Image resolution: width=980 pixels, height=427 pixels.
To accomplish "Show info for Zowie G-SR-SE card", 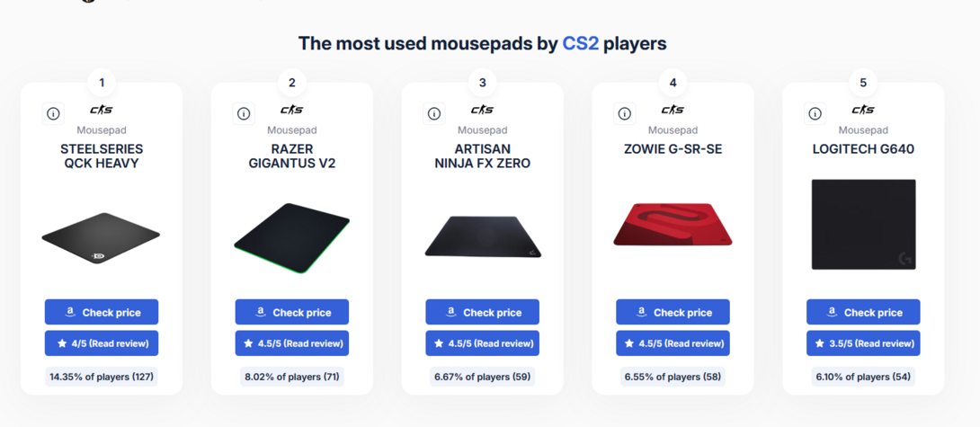I will click(x=625, y=113).
